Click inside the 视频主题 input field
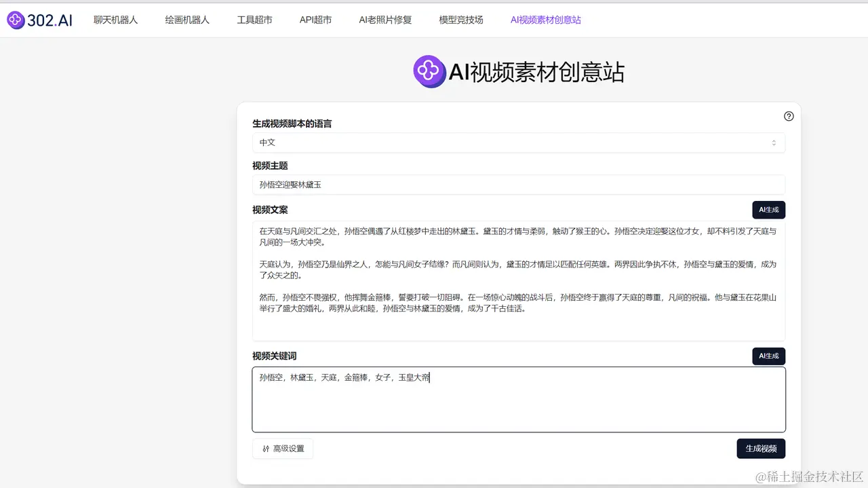Screen dimensions: 868x488 point(518,185)
